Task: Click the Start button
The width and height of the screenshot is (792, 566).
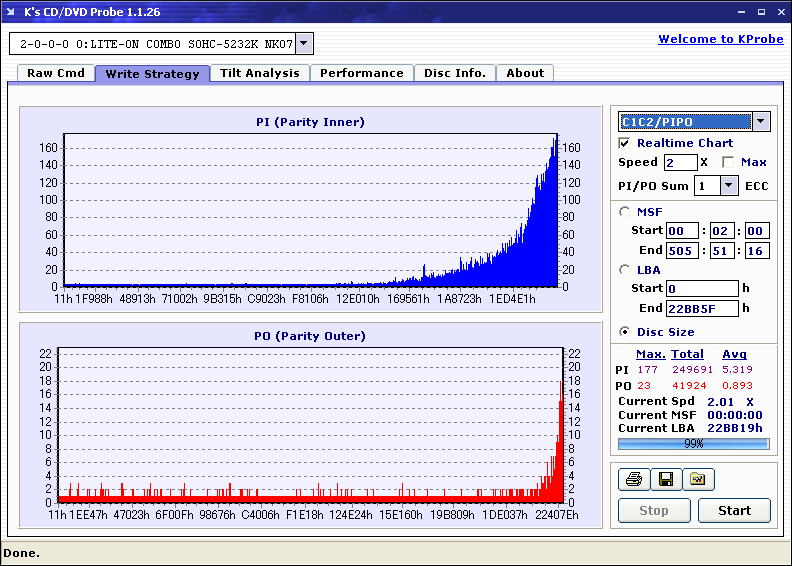Action: tap(734, 510)
